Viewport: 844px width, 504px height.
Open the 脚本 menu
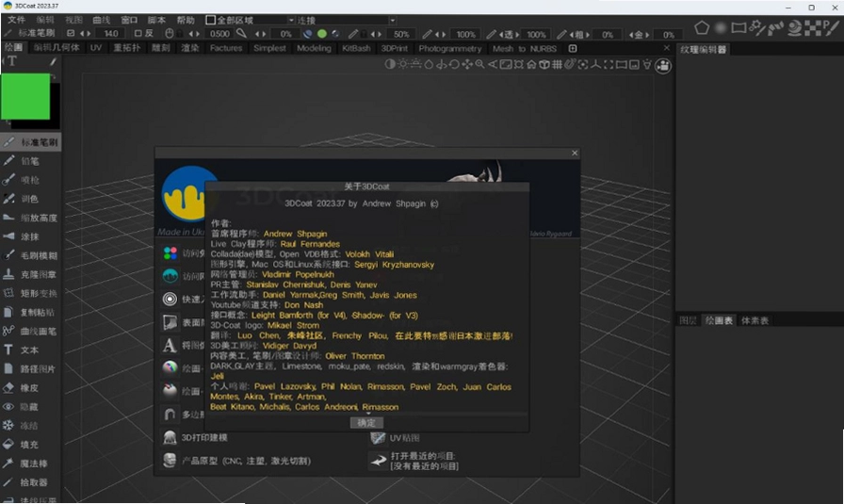coord(156,20)
